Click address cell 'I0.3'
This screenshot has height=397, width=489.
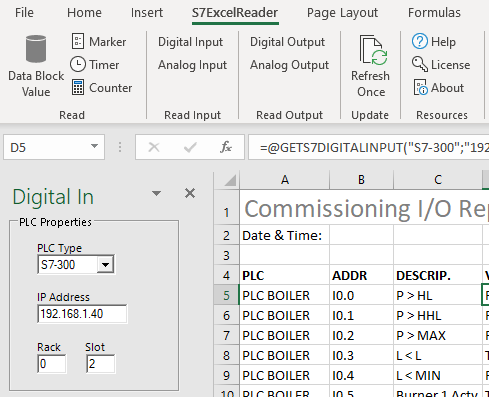pyautogui.click(x=361, y=355)
